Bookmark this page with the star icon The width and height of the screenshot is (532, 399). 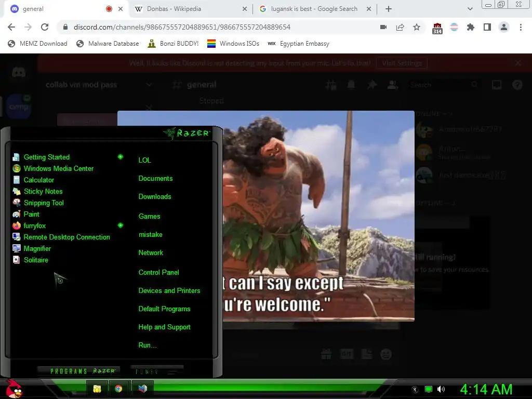[417, 27]
